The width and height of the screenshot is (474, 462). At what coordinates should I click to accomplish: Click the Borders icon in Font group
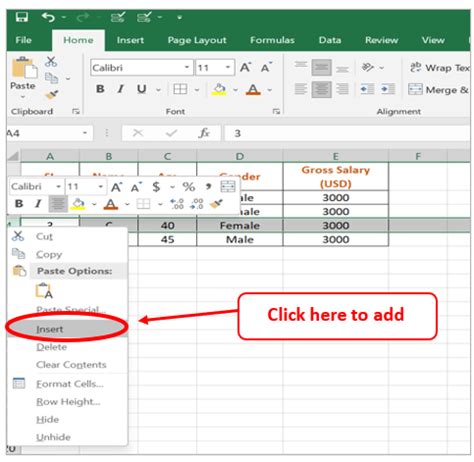click(180, 89)
